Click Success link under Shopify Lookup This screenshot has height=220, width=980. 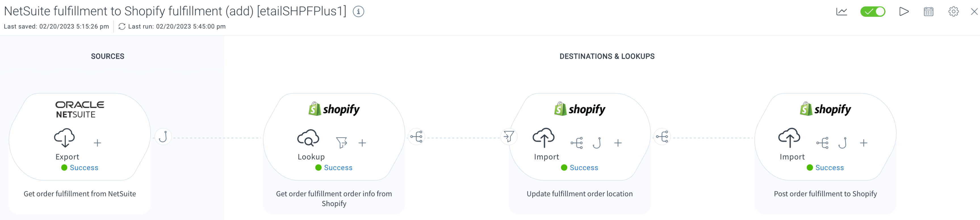(x=338, y=168)
